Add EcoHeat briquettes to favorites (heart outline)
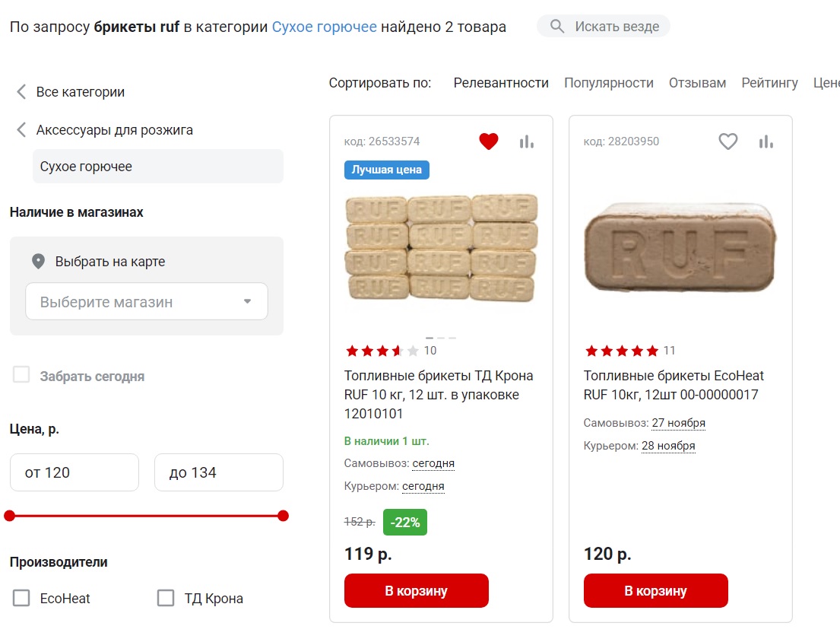Viewport: 840px width, 642px height. pos(728,141)
